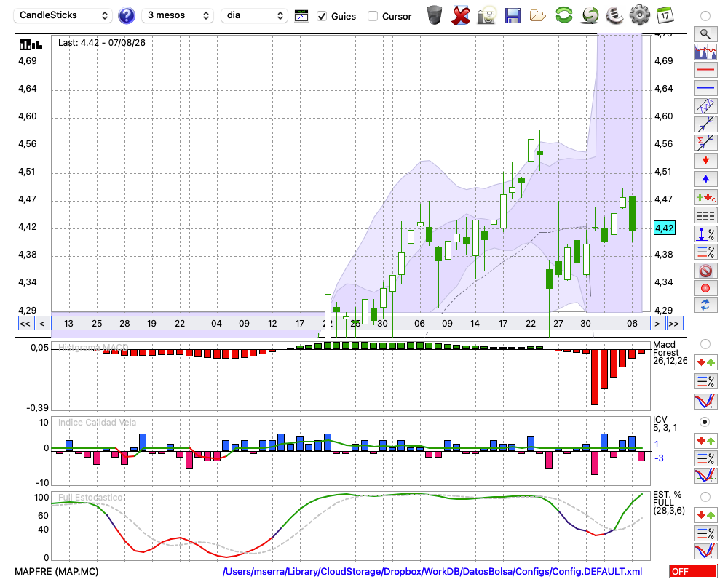Image resolution: width=728 pixels, height=582 pixels.
Task: Enable the Cursor checkbox
Action: click(372, 16)
